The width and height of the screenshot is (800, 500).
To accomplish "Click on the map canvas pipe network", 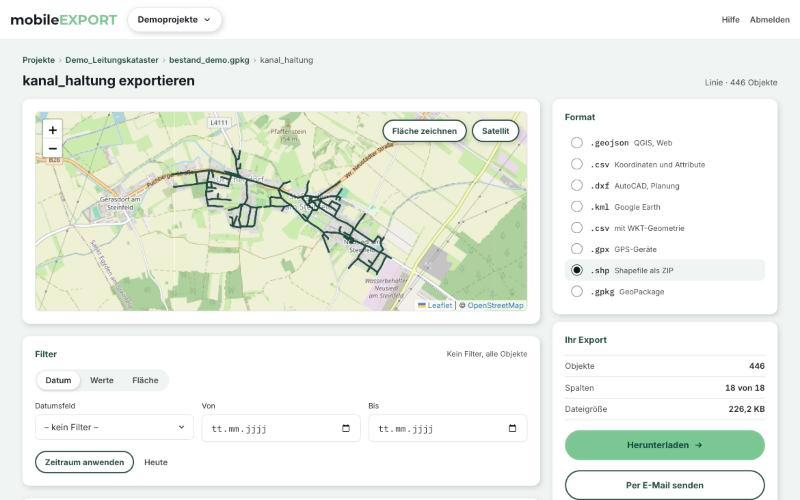I will coord(282,210).
